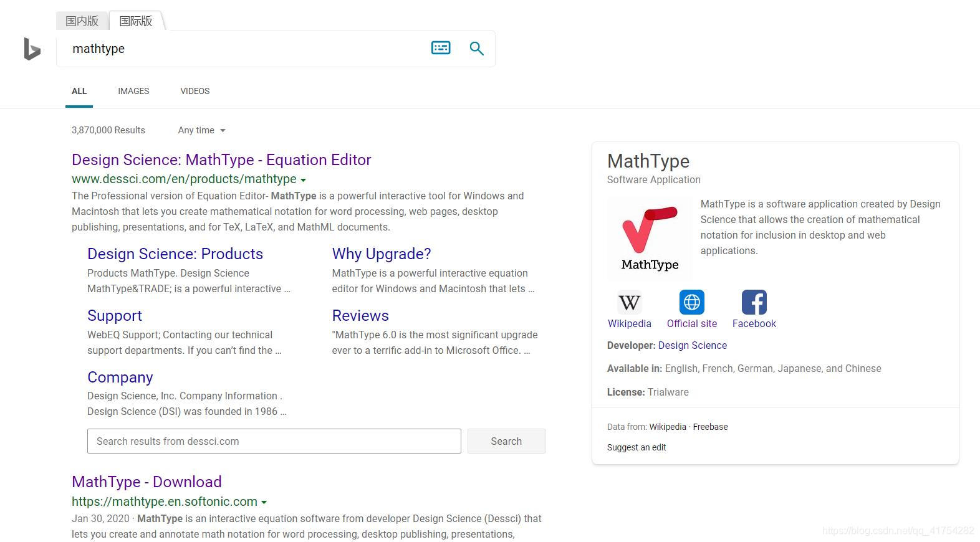Open the MathType - Download result

tap(147, 482)
